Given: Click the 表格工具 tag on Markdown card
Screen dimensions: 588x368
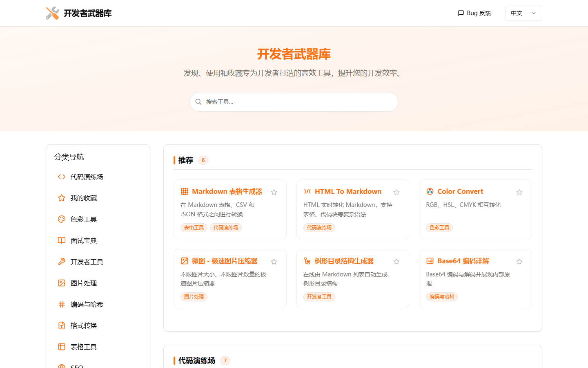Looking at the screenshot, I should tap(194, 228).
